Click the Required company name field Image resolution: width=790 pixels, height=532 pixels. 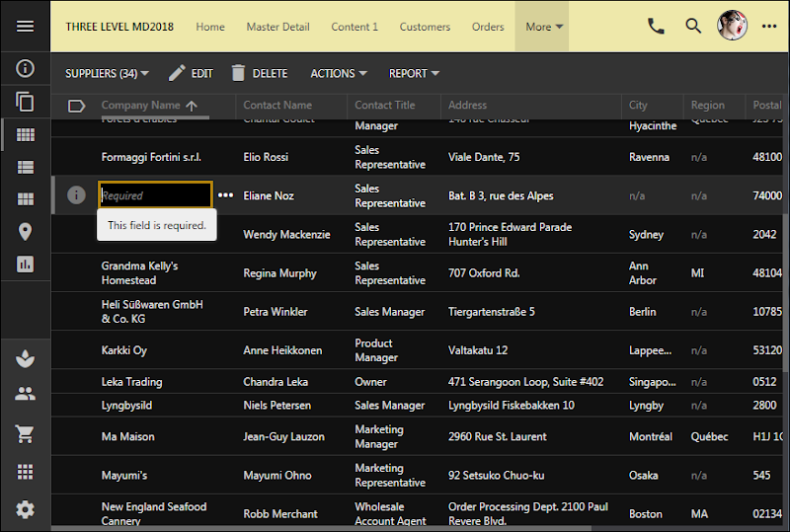[x=154, y=195]
